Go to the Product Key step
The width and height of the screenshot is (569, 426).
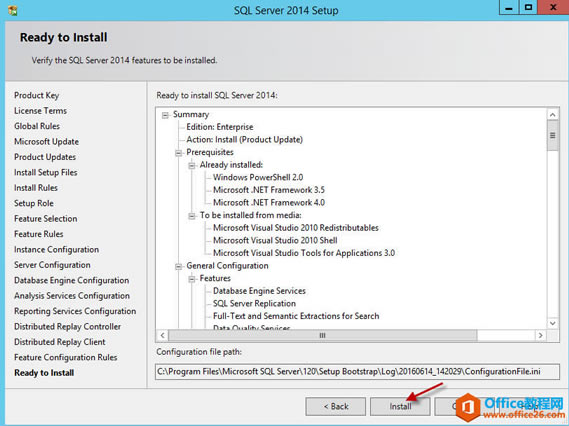pos(36,95)
